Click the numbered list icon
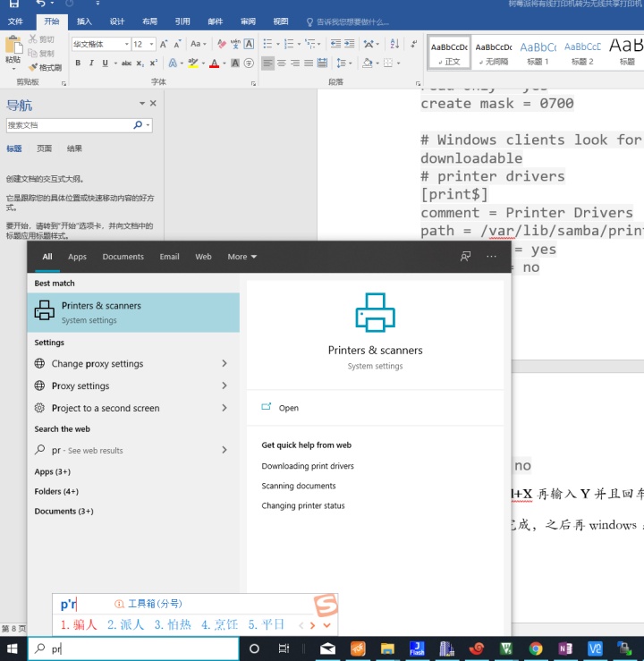The width and height of the screenshot is (644, 661). coord(289,44)
